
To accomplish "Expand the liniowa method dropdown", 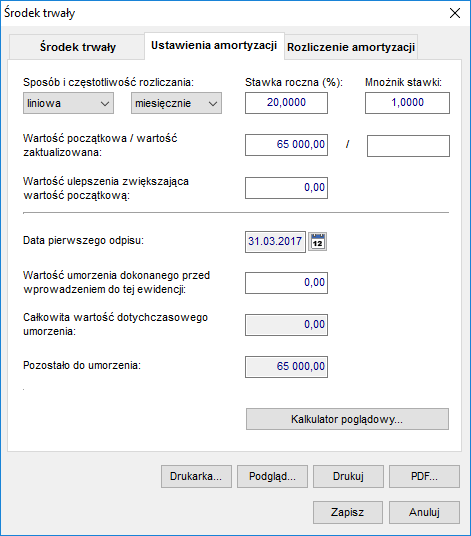I will [x=68, y=103].
